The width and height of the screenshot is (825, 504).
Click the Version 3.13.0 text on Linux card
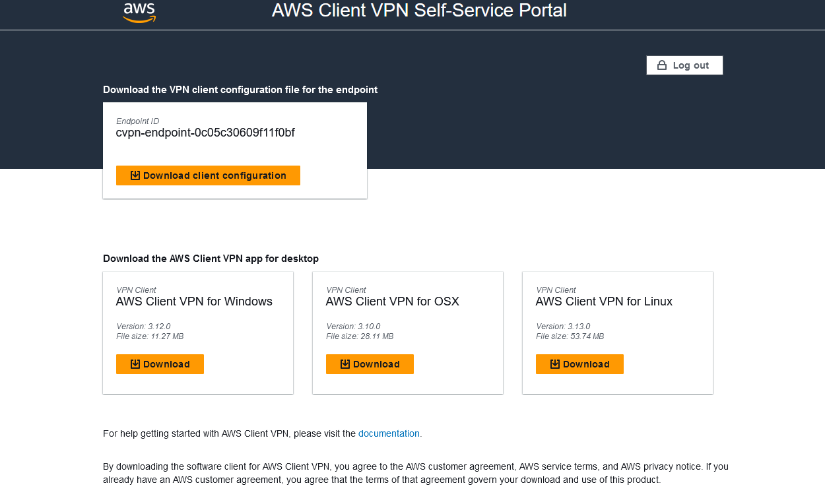click(x=563, y=326)
